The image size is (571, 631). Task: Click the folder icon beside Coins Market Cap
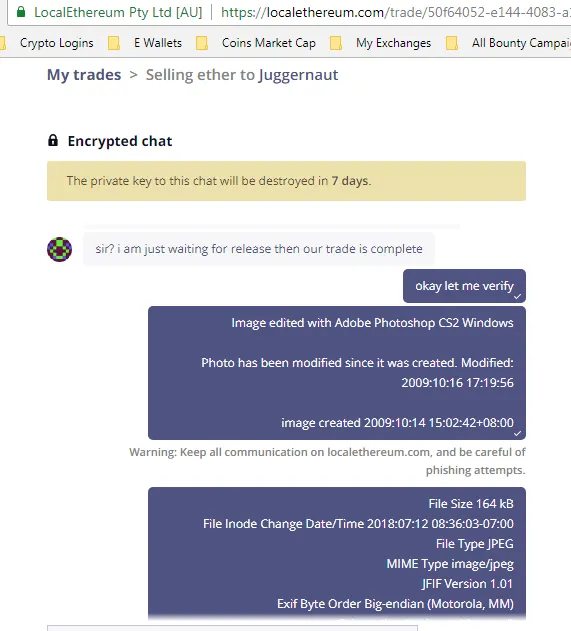202,43
